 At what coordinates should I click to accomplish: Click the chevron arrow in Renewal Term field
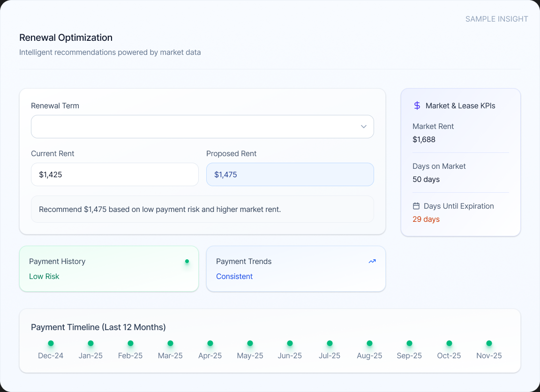point(364,127)
